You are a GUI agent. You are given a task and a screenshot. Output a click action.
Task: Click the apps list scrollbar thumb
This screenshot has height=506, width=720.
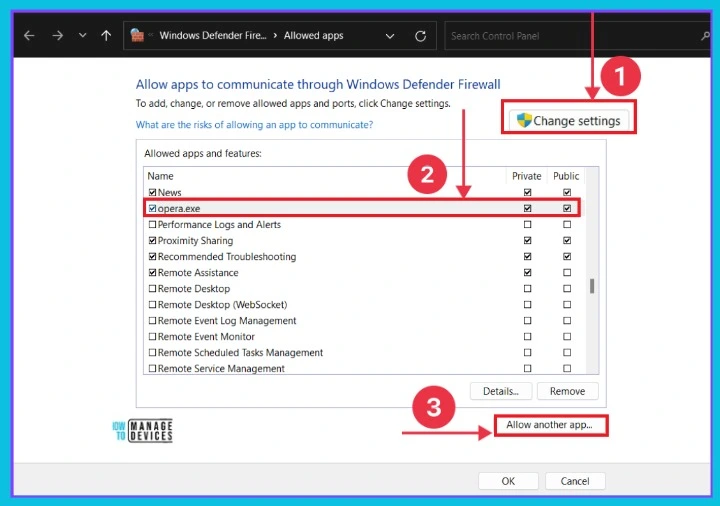(x=592, y=286)
